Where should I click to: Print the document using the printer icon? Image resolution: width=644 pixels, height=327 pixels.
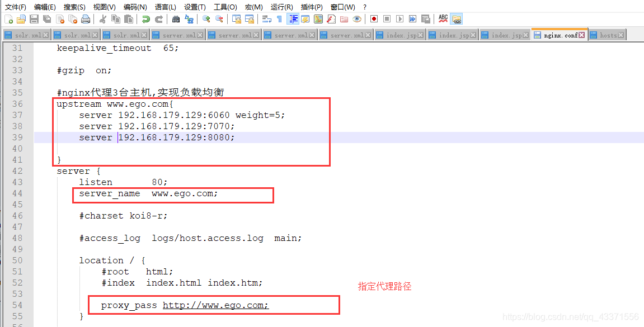pos(86,19)
